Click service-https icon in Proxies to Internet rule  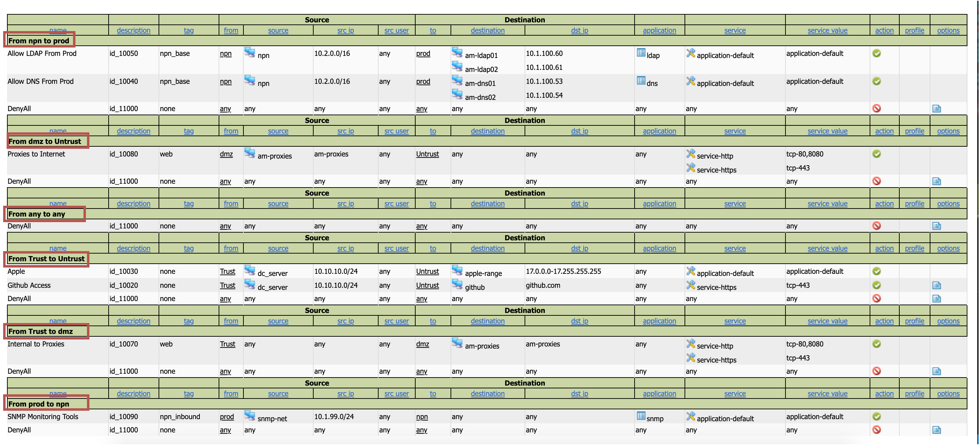click(690, 168)
